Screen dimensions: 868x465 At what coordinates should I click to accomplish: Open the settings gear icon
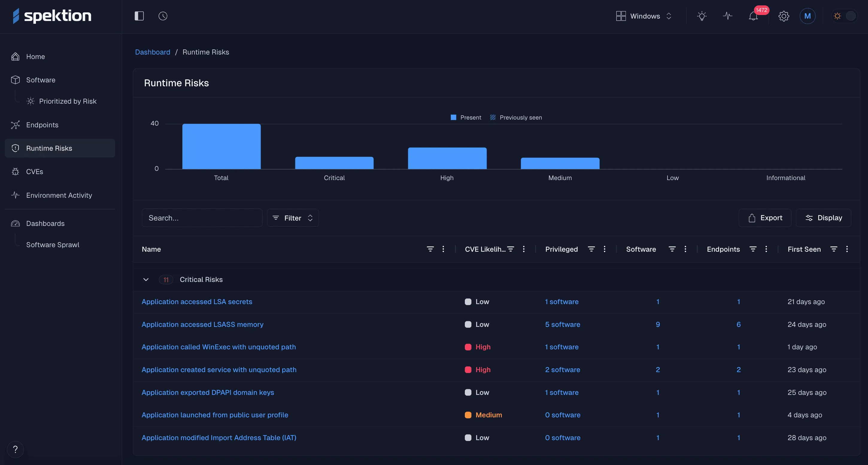(x=783, y=16)
